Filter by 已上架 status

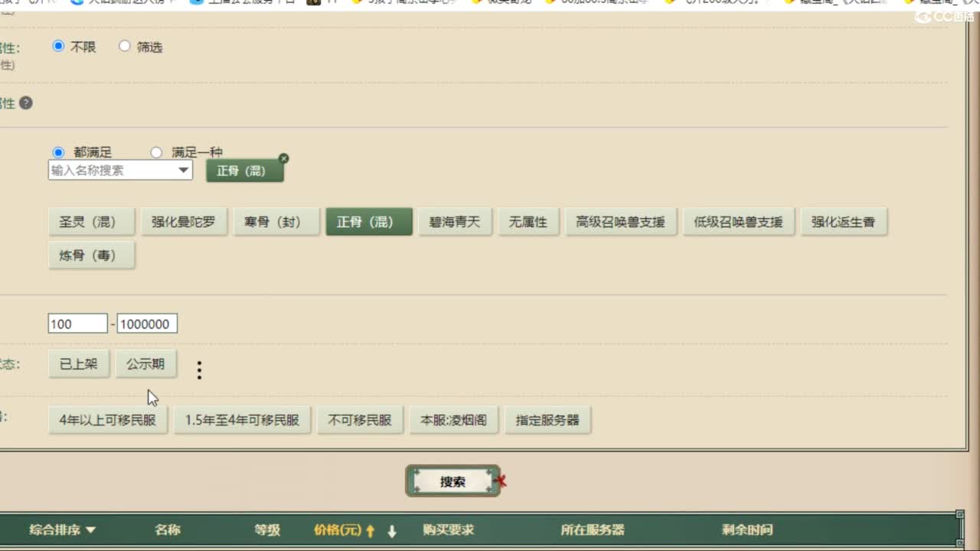pos(79,364)
